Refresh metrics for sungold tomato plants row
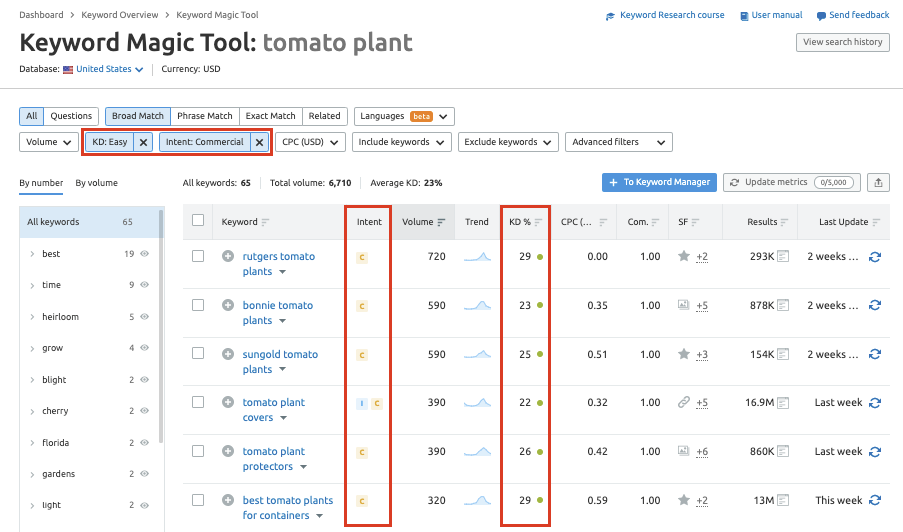The width and height of the screenshot is (903, 532). tap(875, 354)
